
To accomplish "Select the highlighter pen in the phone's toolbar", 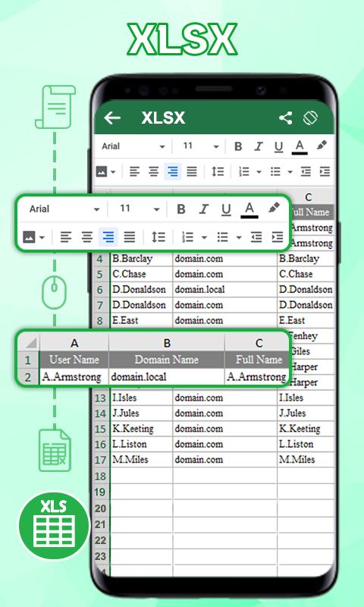I will (x=322, y=146).
